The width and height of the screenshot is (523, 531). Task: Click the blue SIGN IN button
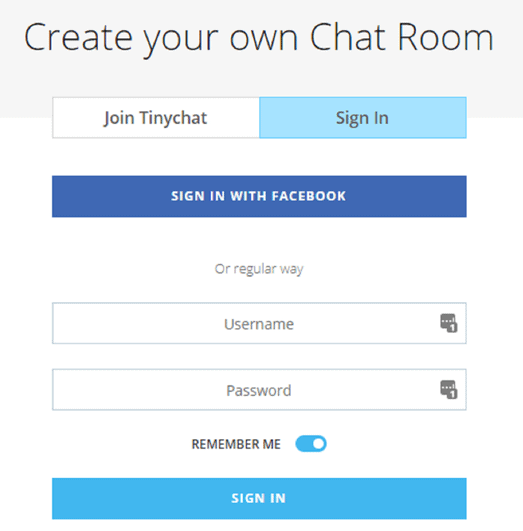[259, 498]
